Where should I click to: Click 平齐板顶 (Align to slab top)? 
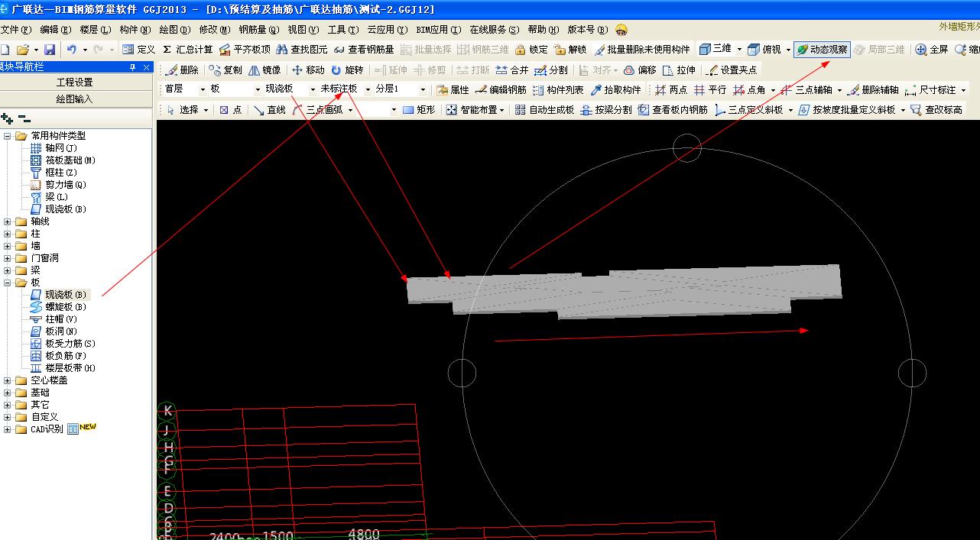tap(245, 49)
